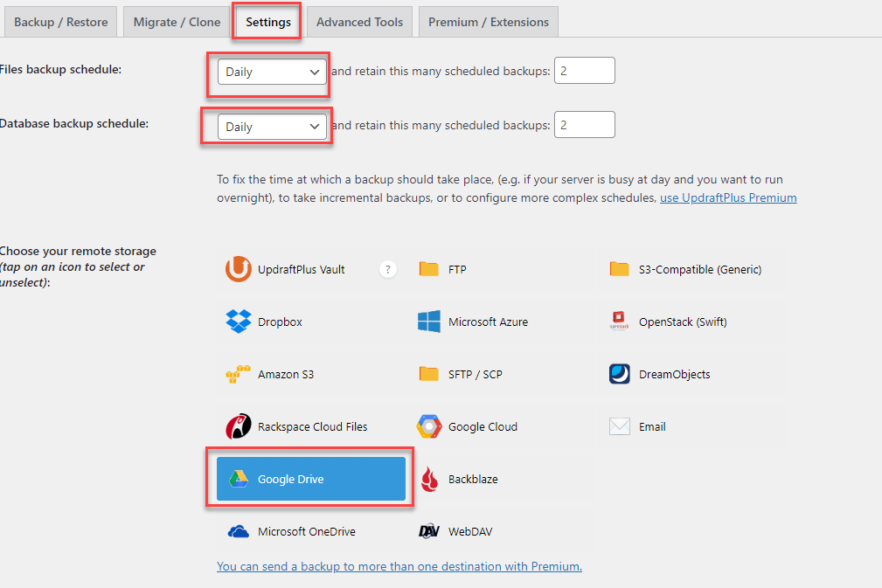Choose the DreamObjects icon
Viewport: 882px width, 588px height.
619,374
